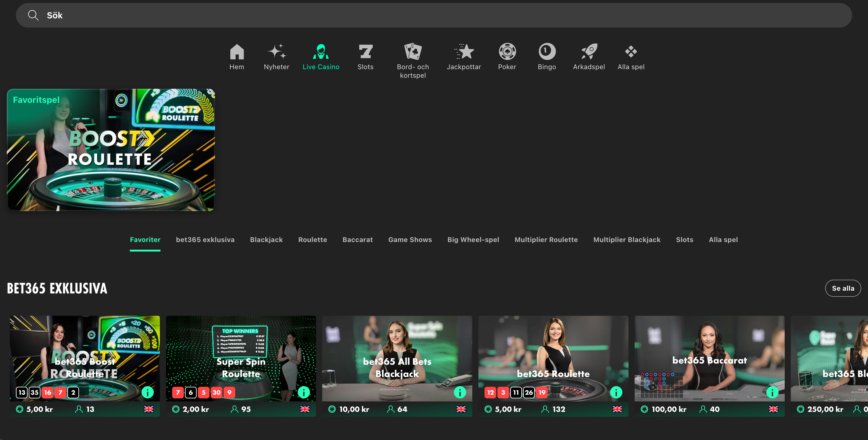Click the Favoritspel label on banner
868x440 pixels.
(36, 100)
